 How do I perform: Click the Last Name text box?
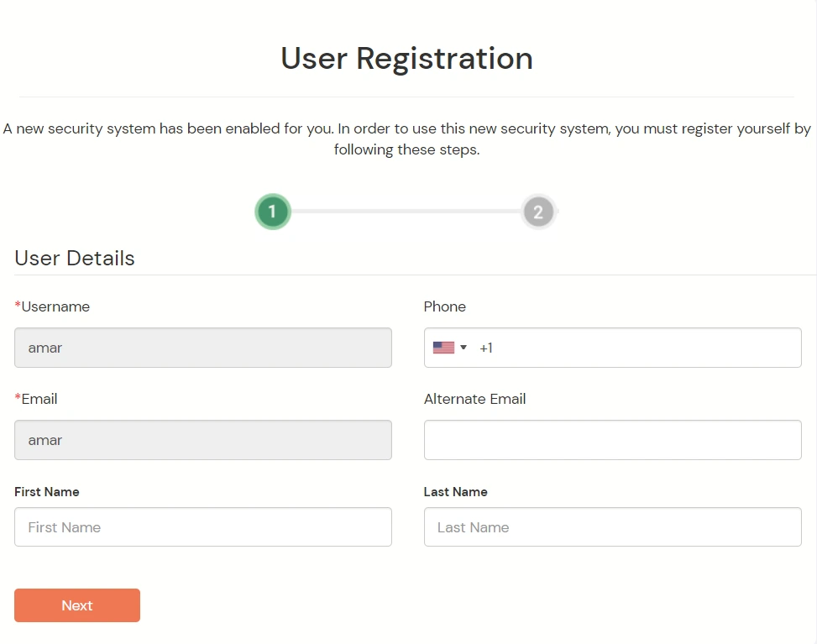611,526
